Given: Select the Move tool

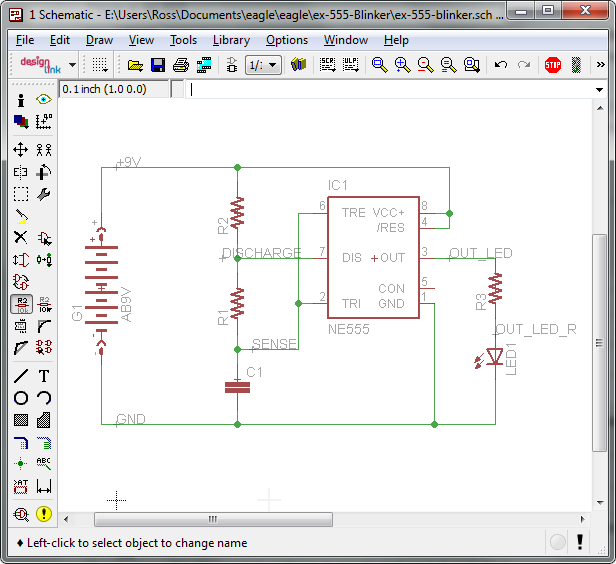Looking at the screenshot, I should click(x=21, y=150).
